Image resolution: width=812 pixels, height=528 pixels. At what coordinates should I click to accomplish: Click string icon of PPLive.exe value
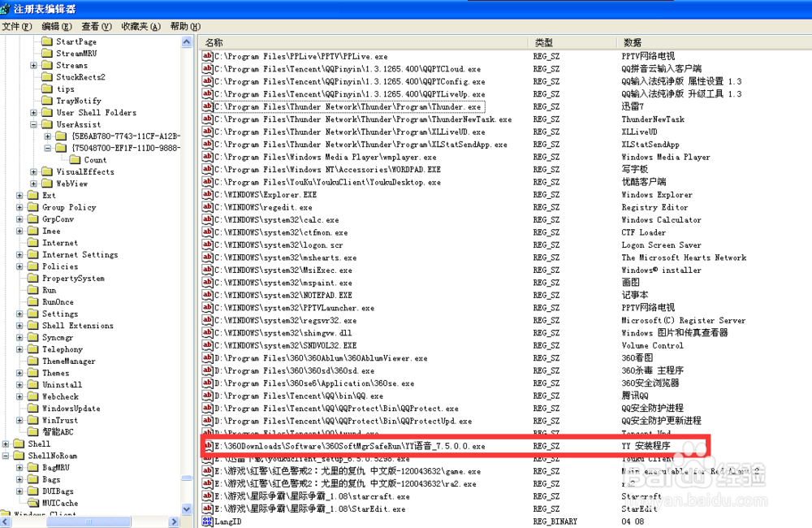click(208, 56)
